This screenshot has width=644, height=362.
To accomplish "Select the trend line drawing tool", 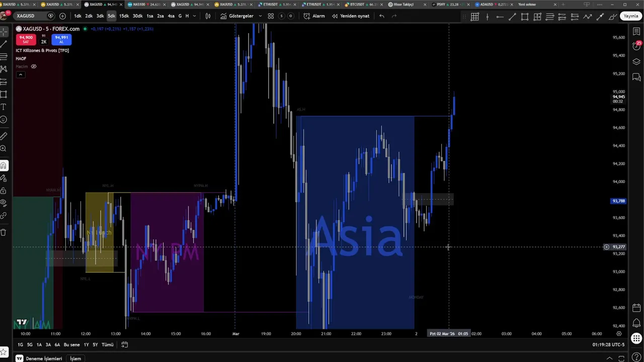I will tap(4, 44).
